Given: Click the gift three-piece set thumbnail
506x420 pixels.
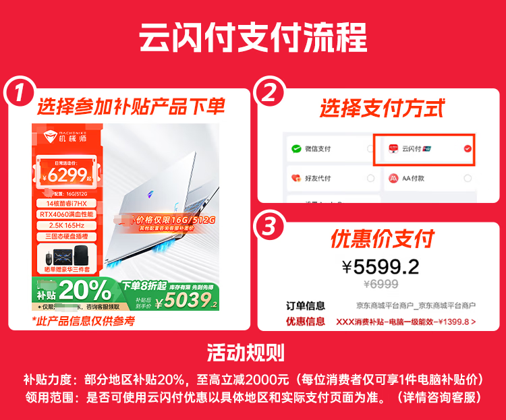Looking at the screenshot, I should point(67,258).
